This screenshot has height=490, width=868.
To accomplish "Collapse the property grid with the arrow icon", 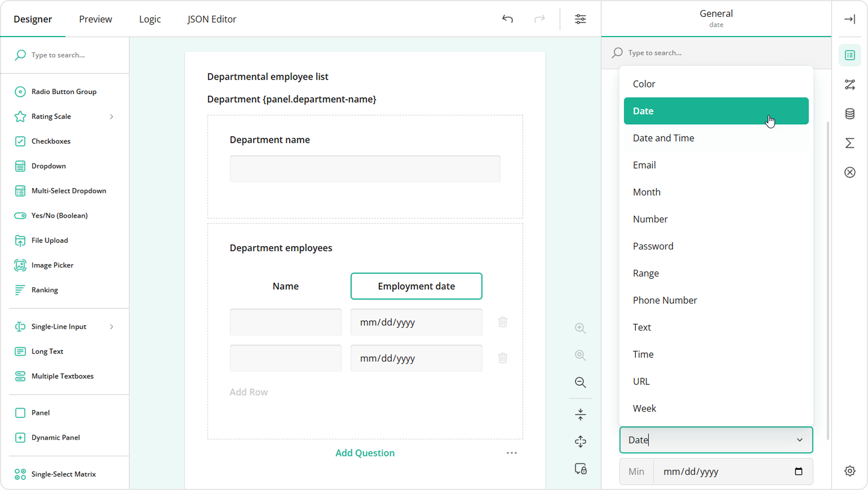I will 850,19.
